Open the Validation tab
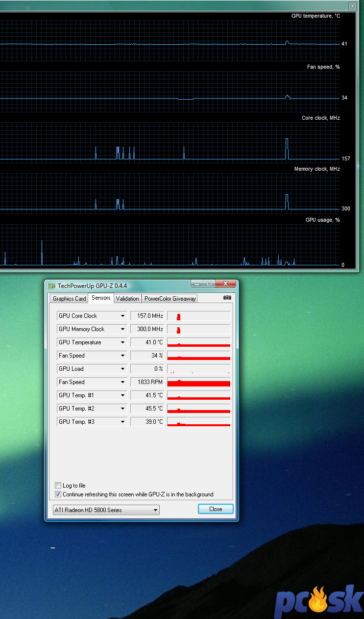 pos(127,298)
